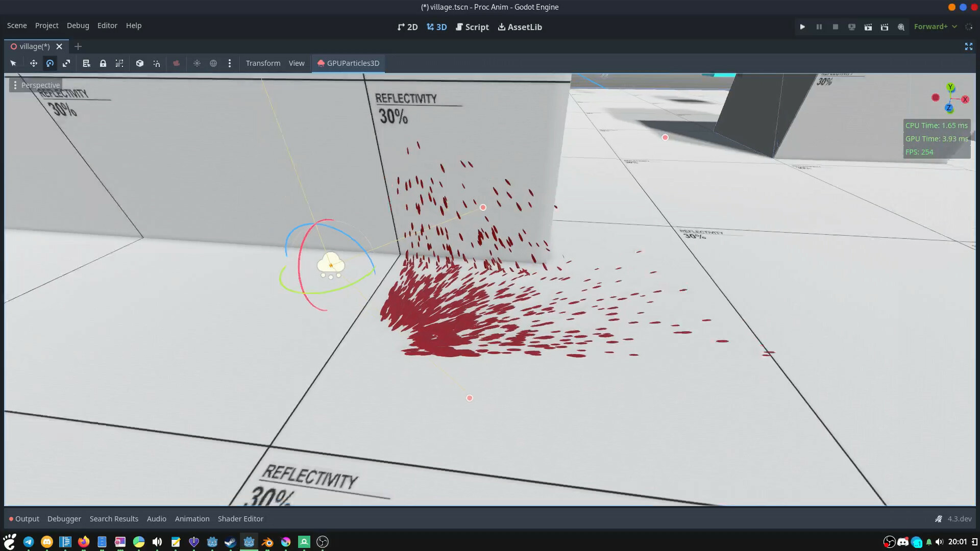The width and height of the screenshot is (980, 551).
Task: Group the selected node's children
Action: [x=119, y=63]
